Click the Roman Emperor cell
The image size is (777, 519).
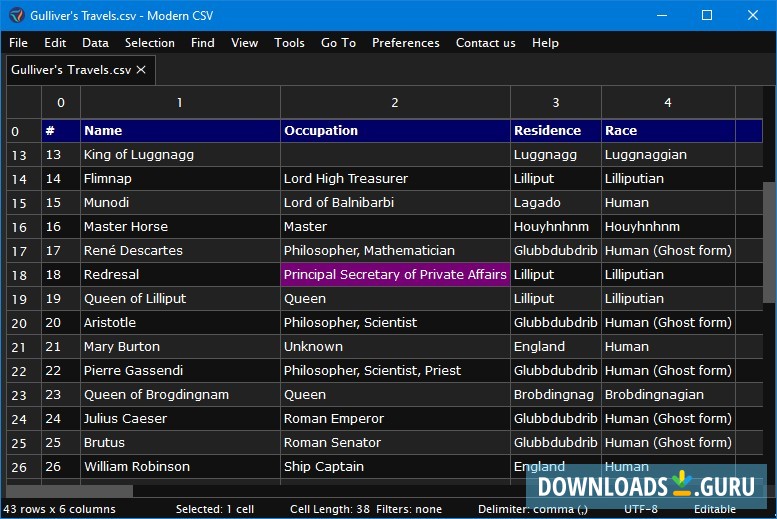[395, 419]
